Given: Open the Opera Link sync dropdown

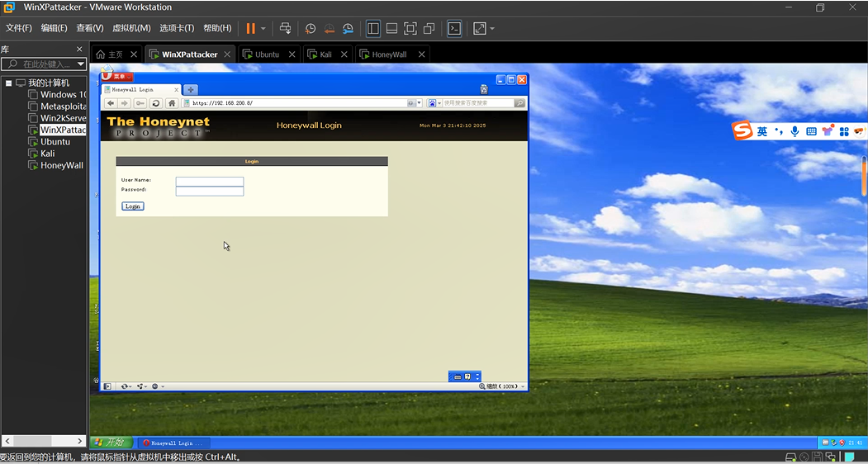Looking at the screenshot, I should [126, 386].
